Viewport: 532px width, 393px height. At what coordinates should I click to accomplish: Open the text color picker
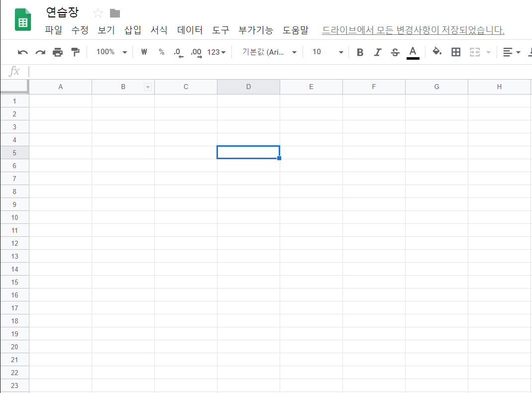click(x=413, y=53)
